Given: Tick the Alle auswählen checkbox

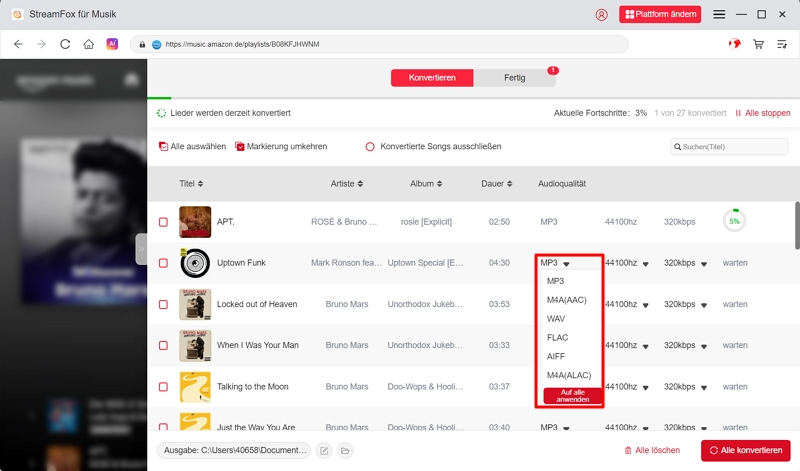Looking at the screenshot, I should click(x=164, y=146).
